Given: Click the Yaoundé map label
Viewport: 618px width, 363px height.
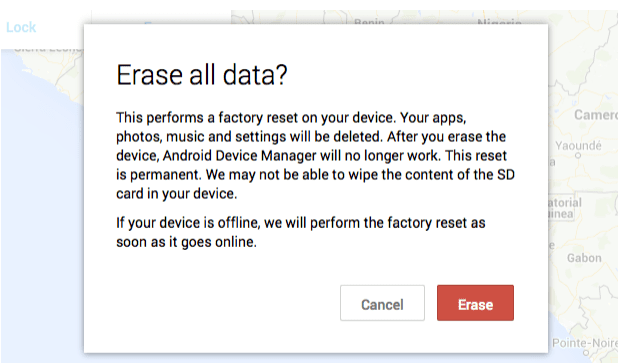Looking at the screenshot, I should tap(578, 145).
